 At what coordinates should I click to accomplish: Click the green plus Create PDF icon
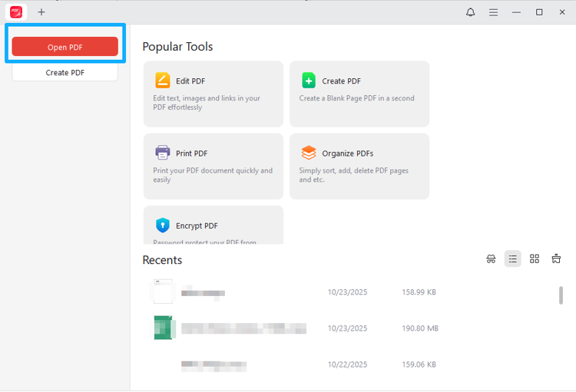coord(309,81)
